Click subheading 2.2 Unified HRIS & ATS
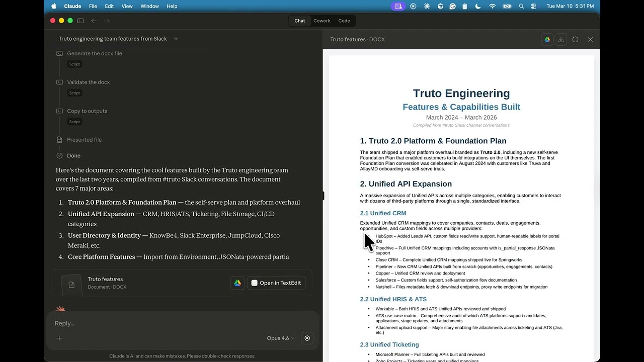This screenshot has height=362, width=644. coord(393,299)
